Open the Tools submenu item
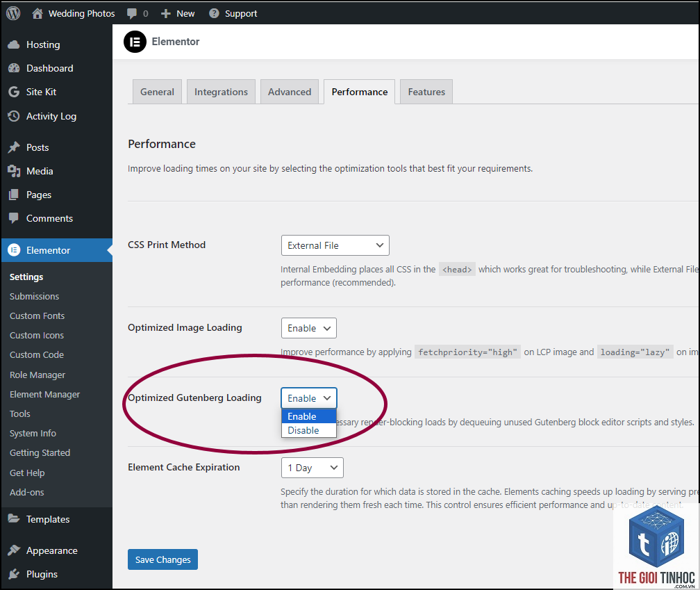700x590 pixels. [x=20, y=414]
